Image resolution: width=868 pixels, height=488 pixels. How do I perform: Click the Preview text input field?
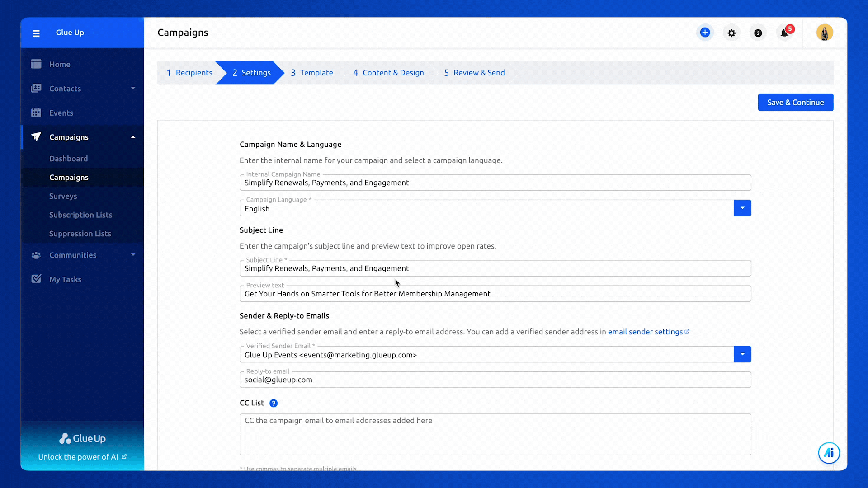[495, 294]
